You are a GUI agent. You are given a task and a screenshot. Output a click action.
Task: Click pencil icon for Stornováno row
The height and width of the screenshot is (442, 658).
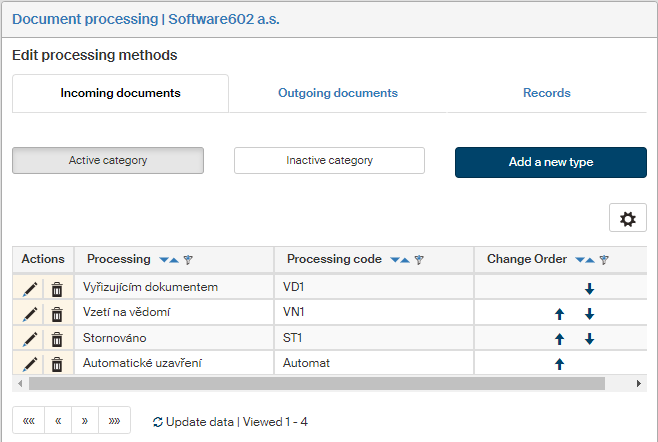click(x=30, y=339)
